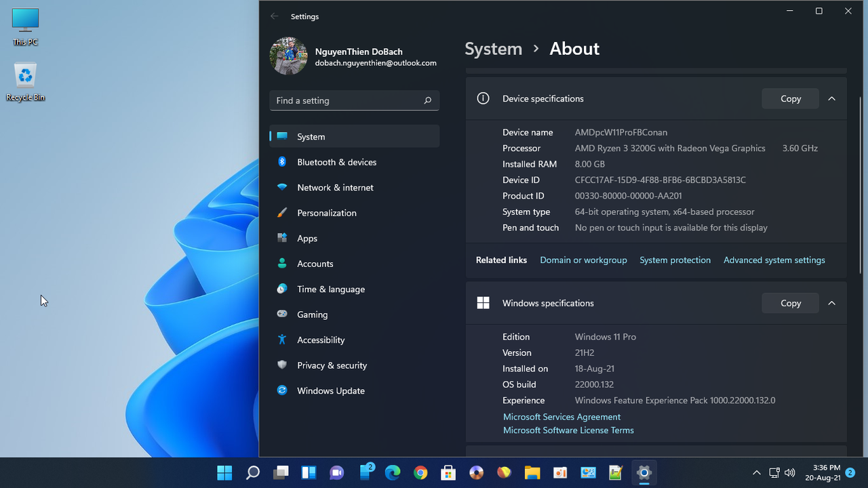
Task: Launch Google Chrome from the taskbar
Action: click(420, 472)
